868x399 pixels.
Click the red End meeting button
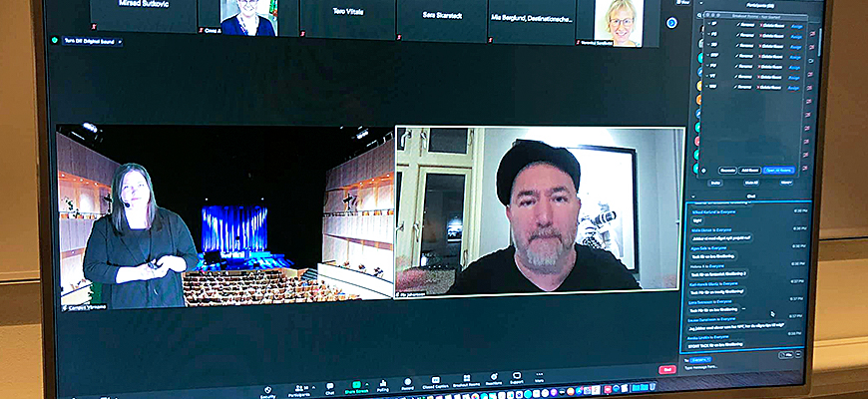(x=667, y=369)
